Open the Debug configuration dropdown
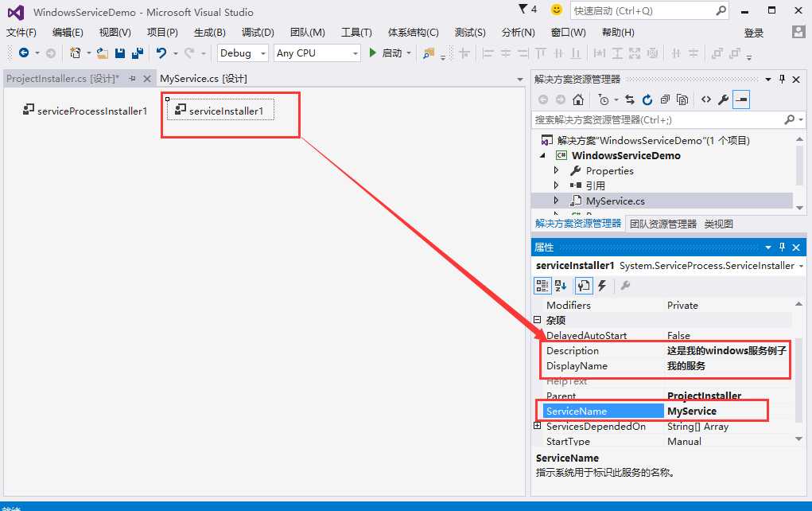This screenshot has height=511, width=812. click(x=263, y=53)
